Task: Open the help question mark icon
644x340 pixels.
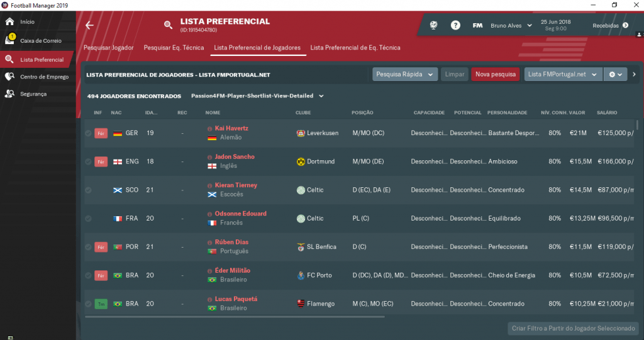Action: (x=455, y=26)
